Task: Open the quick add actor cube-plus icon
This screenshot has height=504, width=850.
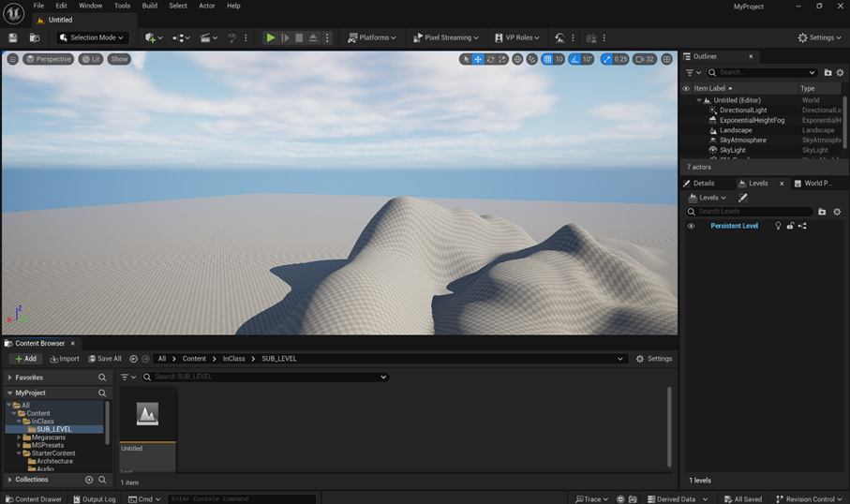Action: point(154,37)
